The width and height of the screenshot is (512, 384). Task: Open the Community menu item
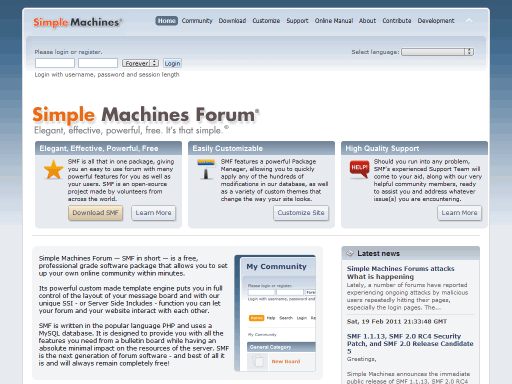click(x=197, y=21)
